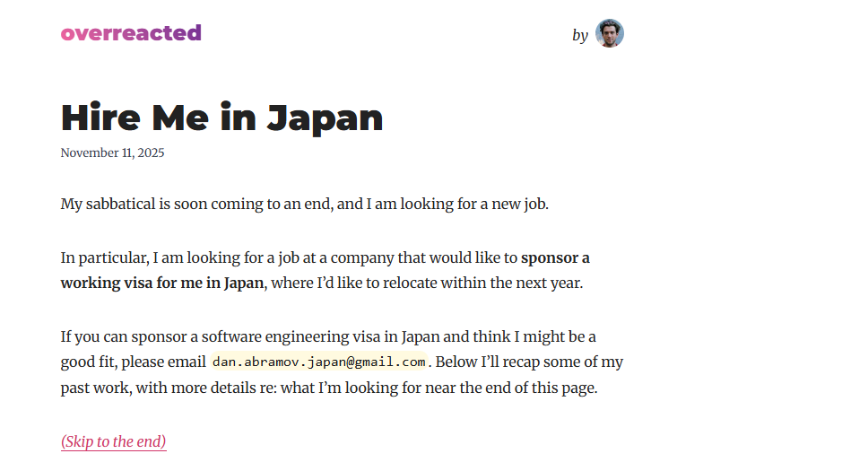
Task: Click the word "Japan" in the title
Action: pos(325,118)
